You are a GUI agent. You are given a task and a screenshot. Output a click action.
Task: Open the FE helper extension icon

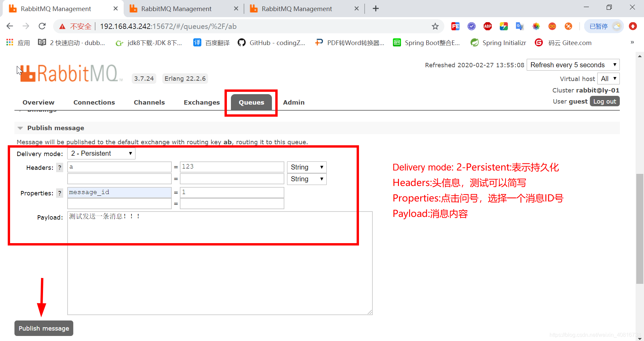coord(455,26)
